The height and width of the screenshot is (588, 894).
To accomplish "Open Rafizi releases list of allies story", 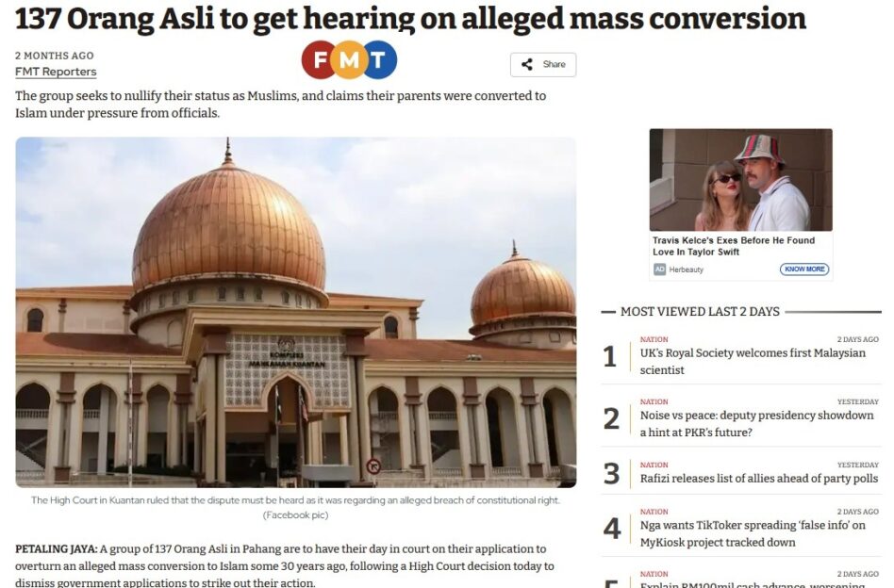I will [759, 478].
